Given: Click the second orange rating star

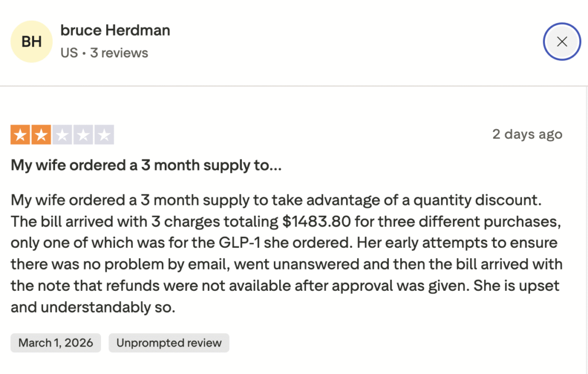Looking at the screenshot, I should point(41,135).
